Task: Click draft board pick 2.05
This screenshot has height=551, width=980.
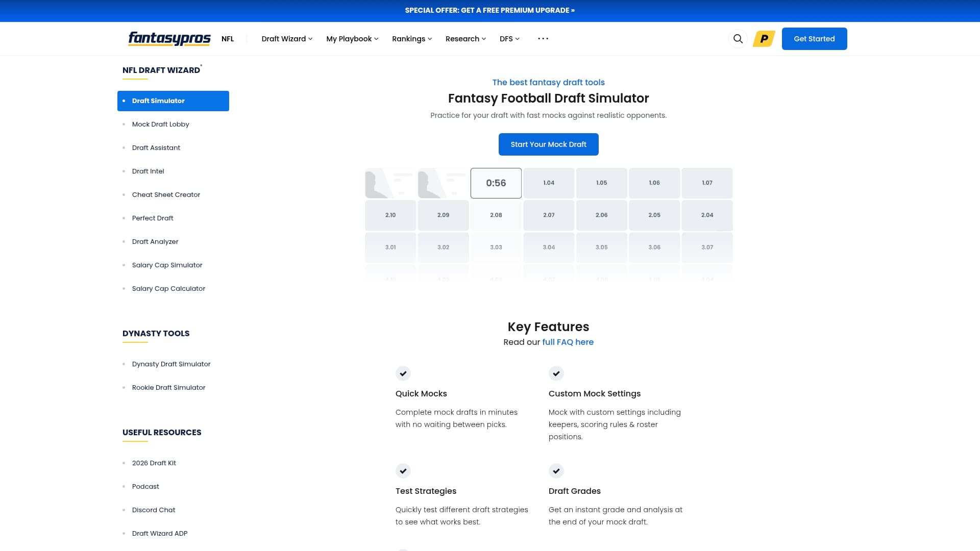Action: pyautogui.click(x=654, y=215)
